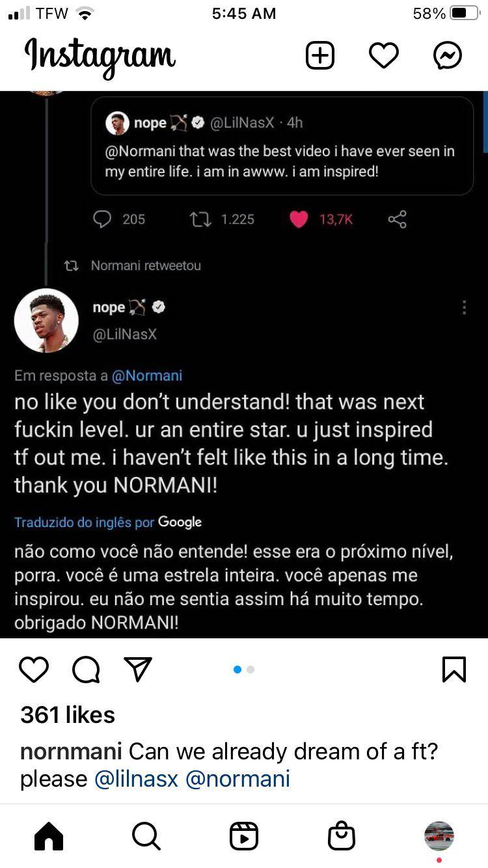Open the Search tab

(x=146, y=836)
